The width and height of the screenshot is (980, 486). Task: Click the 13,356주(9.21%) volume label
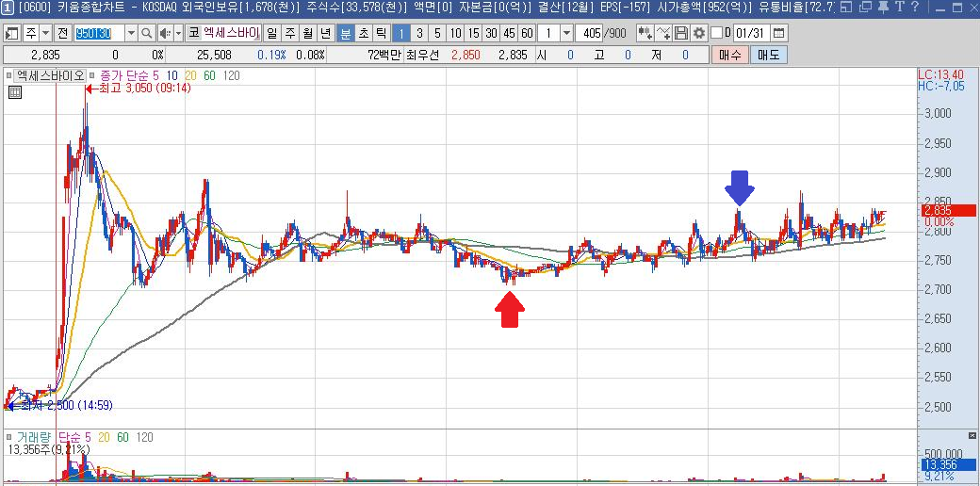pos(49,449)
